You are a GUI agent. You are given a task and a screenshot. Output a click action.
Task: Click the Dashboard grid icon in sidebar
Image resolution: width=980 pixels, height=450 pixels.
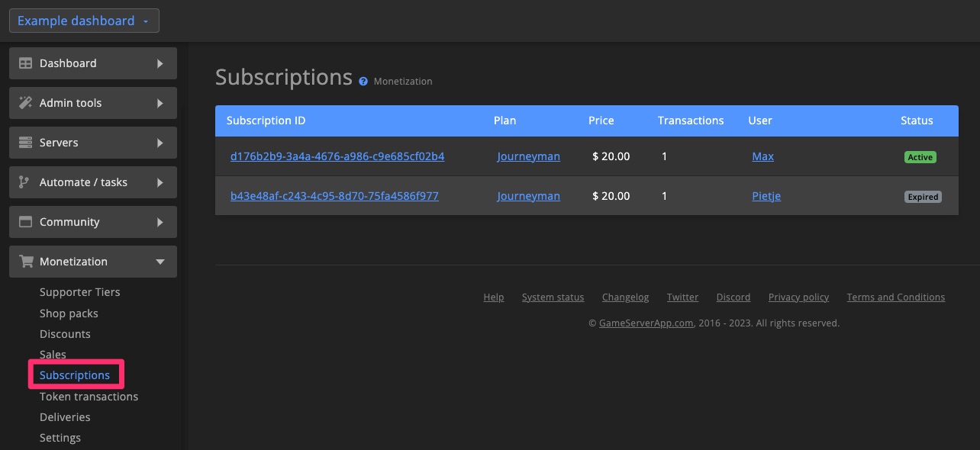pyautogui.click(x=24, y=63)
